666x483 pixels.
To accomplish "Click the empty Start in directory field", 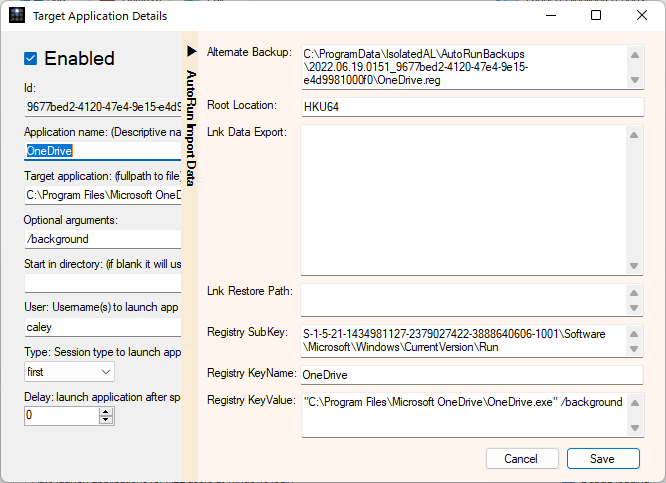I will coord(103,283).
